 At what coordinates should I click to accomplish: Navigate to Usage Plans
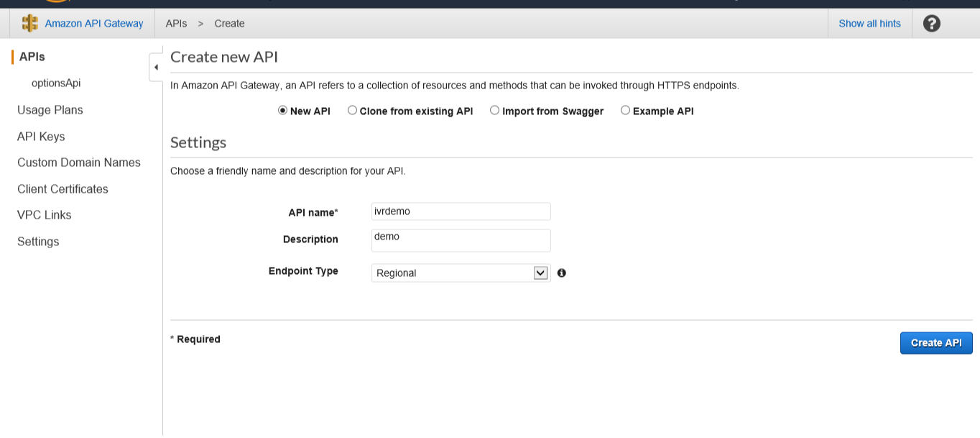pyautogui.click(x=50, y=110)
